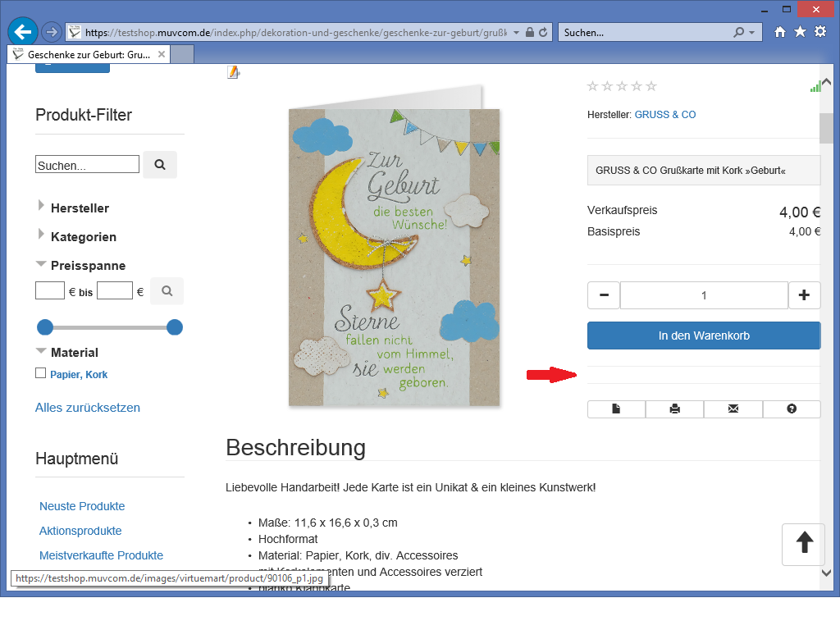The width and height of the screenshot is (840, 630).
Task: Open the favorites star in browser toolbar
Action: coord(800,32)
